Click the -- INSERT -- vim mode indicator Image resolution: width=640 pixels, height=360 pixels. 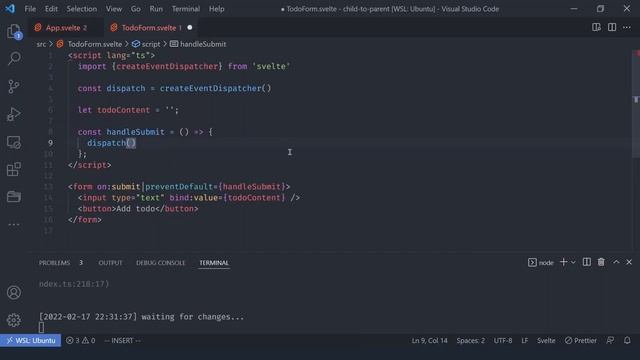(x=122, y=340)
